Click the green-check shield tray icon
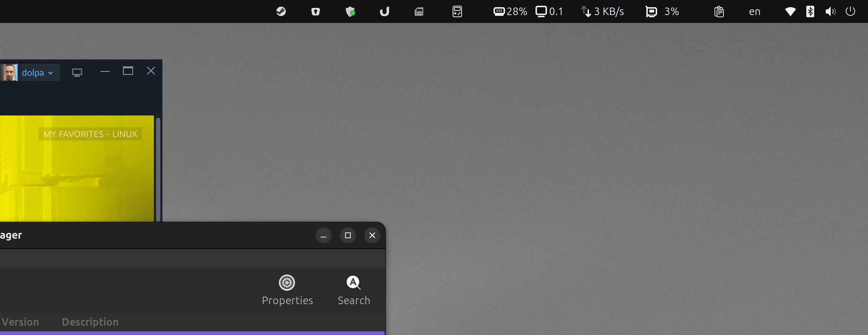Viewport: 868px width, 335px height. pyautogui.click(x=350, y=12)
